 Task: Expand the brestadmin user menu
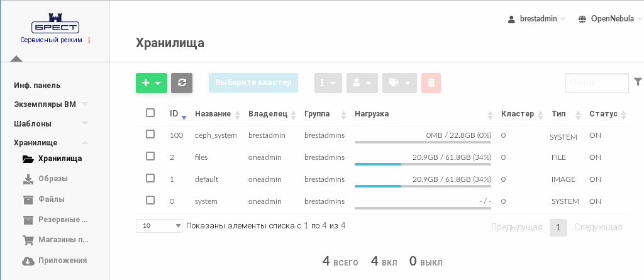click(x=537, y=19)
